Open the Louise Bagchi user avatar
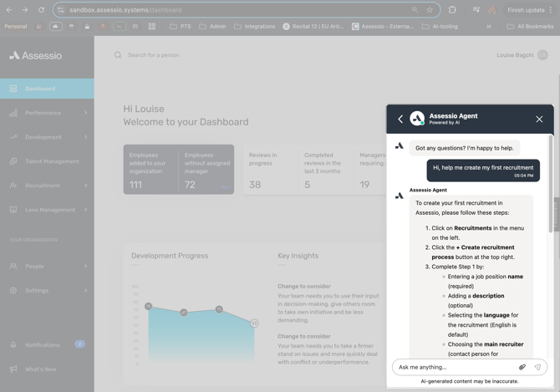 point(542,55)
